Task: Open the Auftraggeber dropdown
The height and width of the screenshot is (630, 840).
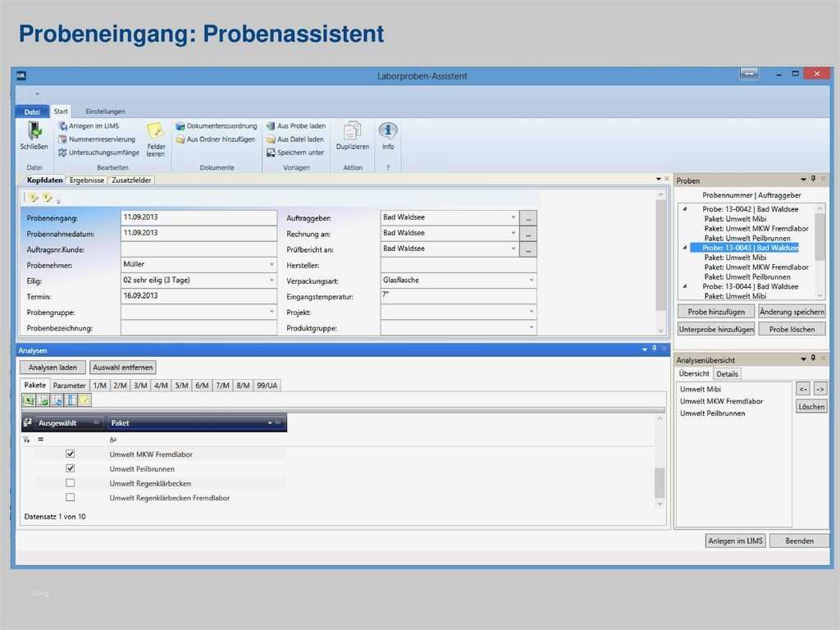Action: pos(514,217)
